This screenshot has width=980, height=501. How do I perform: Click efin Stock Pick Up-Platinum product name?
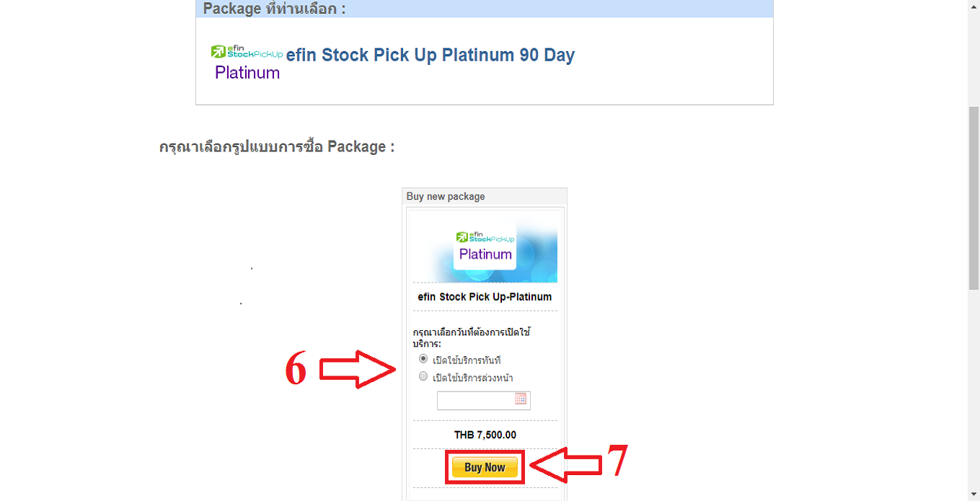click(485, 297)
